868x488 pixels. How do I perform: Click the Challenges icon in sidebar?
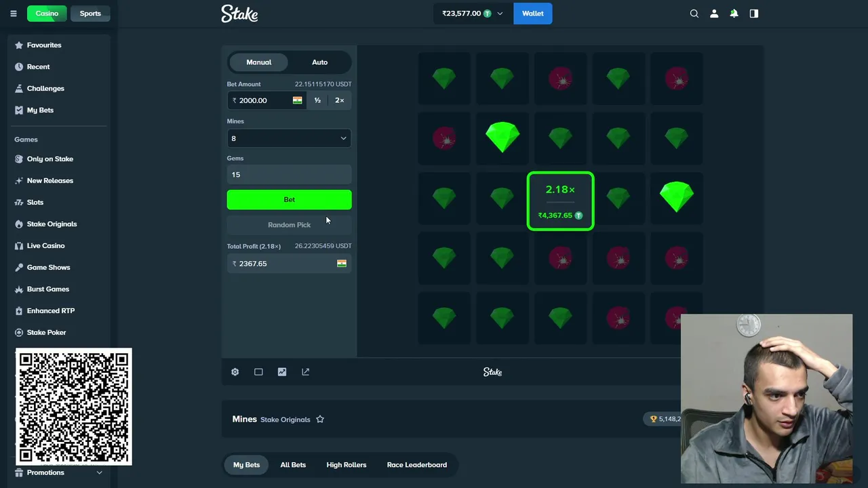click(x=19, y=88)
